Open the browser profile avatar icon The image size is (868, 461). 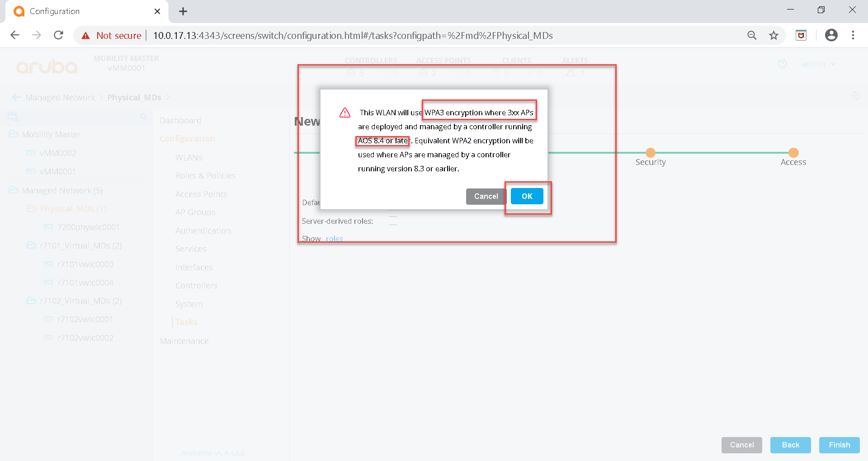click(x=831, y=35)
